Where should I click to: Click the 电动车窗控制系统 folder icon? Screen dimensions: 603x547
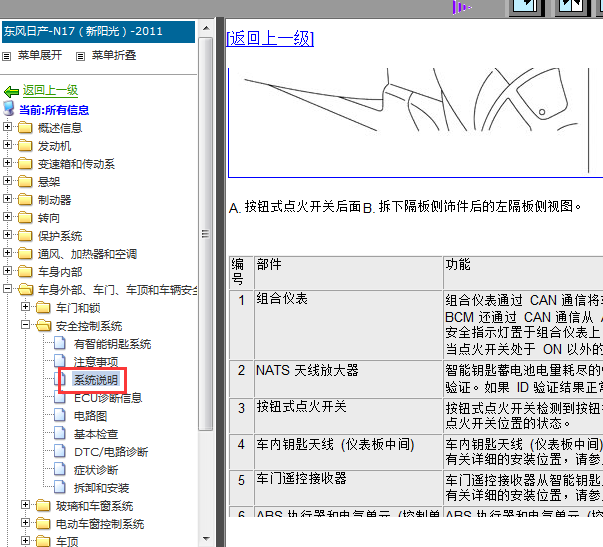[43, 524]
